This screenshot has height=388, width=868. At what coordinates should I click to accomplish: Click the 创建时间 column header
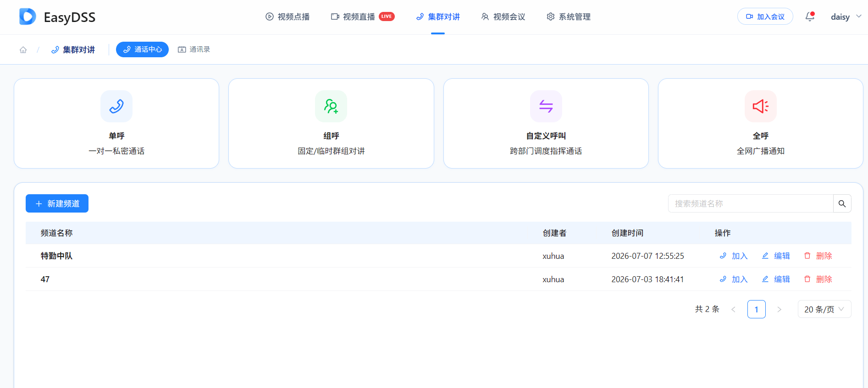627,233
